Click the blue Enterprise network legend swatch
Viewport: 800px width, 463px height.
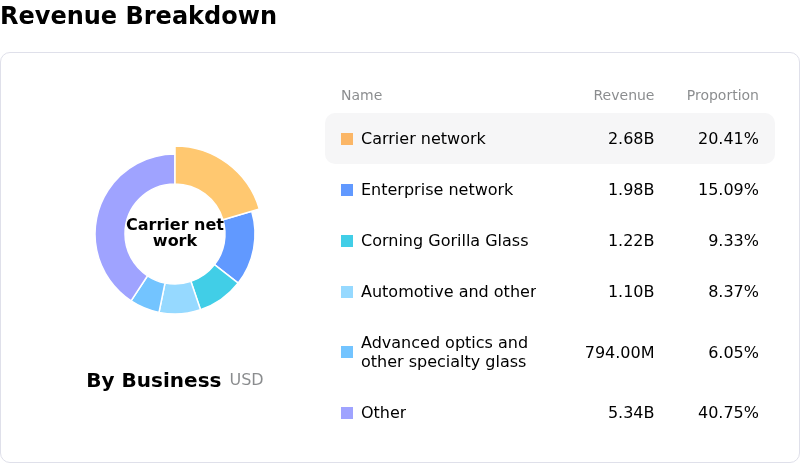[347, 190]
